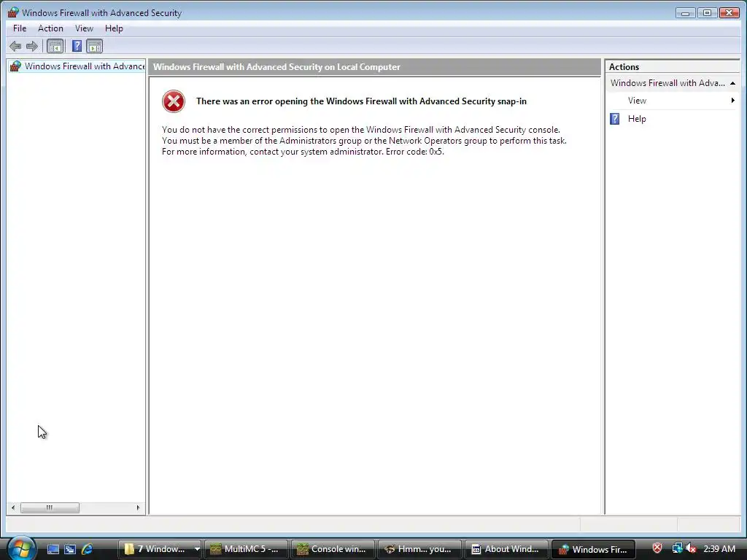Switch to the 'Console win...' taskbar button
The image size is (747, 560).
[333, 549]
